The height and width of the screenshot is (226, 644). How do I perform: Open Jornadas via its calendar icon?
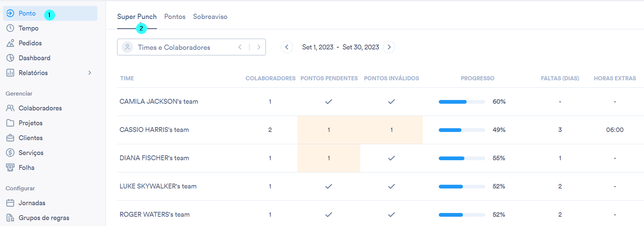(x=10, y=203)
